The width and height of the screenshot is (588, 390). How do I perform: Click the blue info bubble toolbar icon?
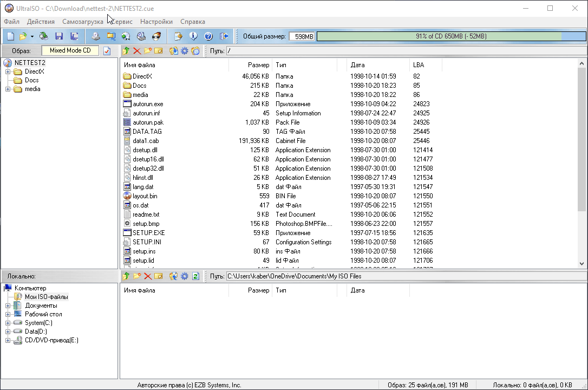click(x=193, y=36)
